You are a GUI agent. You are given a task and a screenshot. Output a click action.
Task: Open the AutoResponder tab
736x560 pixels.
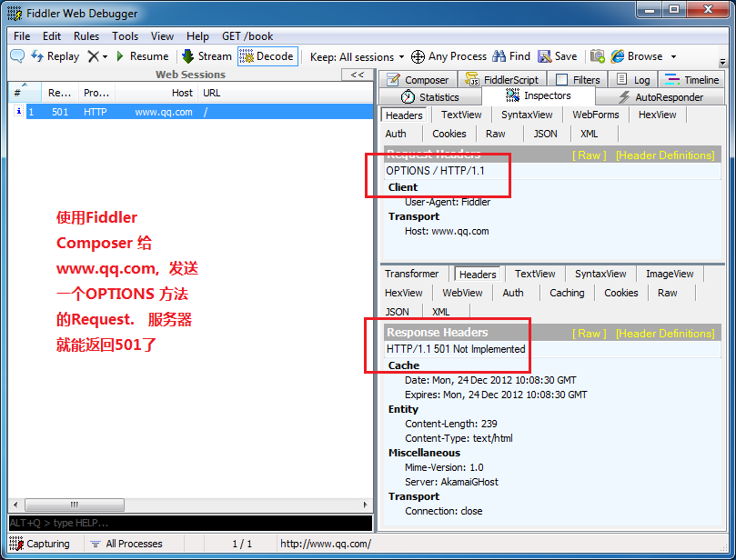[660, 97]
